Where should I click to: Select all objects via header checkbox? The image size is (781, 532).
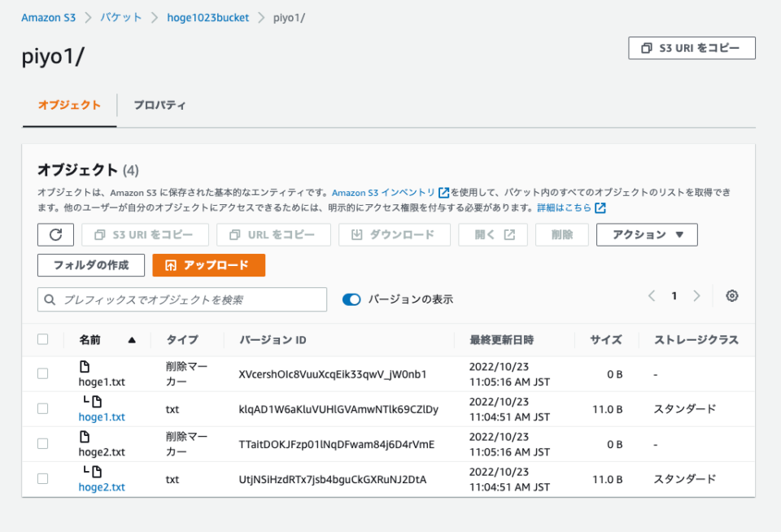click(x=42, y=340)
